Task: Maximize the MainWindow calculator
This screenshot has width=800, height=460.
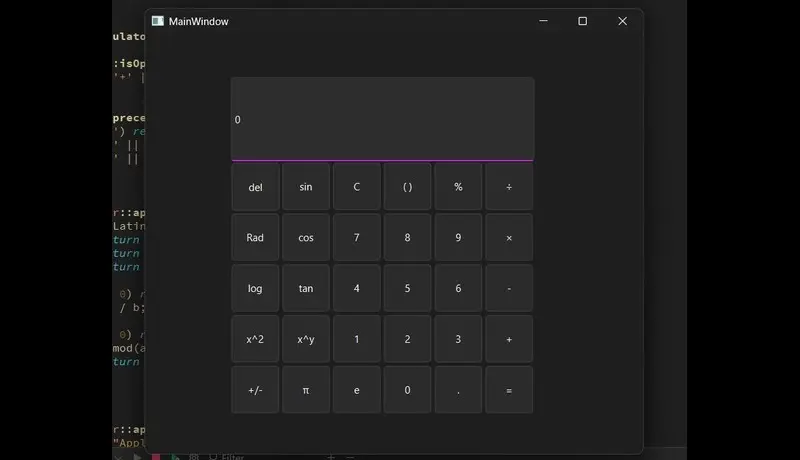Action: (x=582, y=21)
